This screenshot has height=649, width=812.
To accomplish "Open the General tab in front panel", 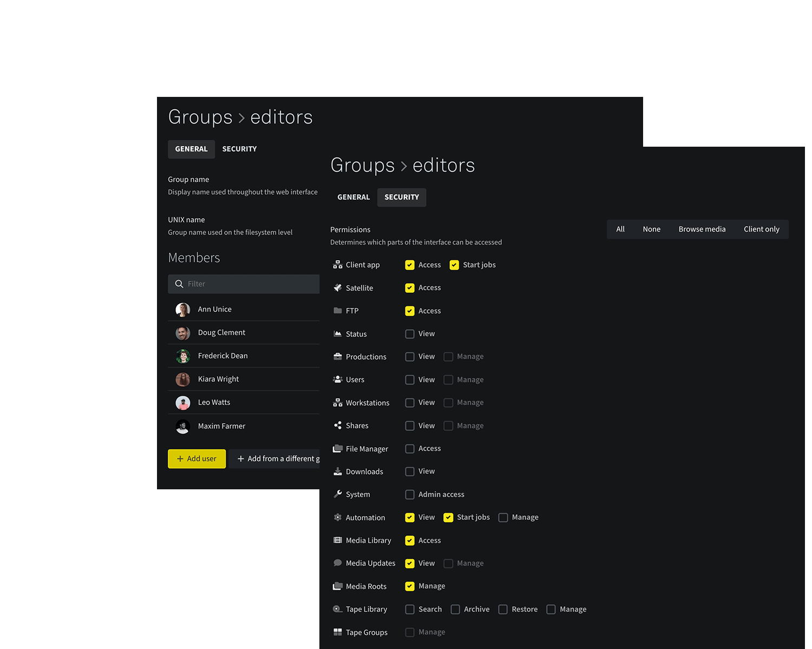I will pyautogui.click(x=353, y=198).
